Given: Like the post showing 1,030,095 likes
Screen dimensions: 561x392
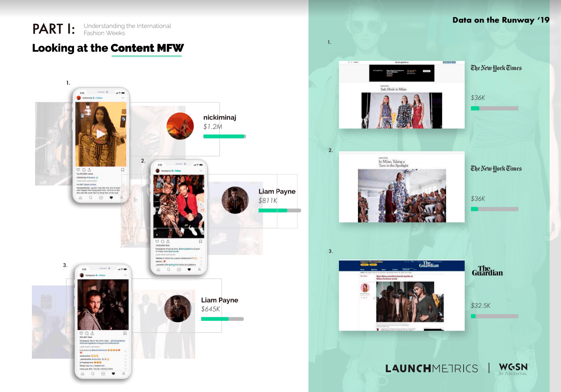Looking at the screenshot, I should (x=157, y=241).
